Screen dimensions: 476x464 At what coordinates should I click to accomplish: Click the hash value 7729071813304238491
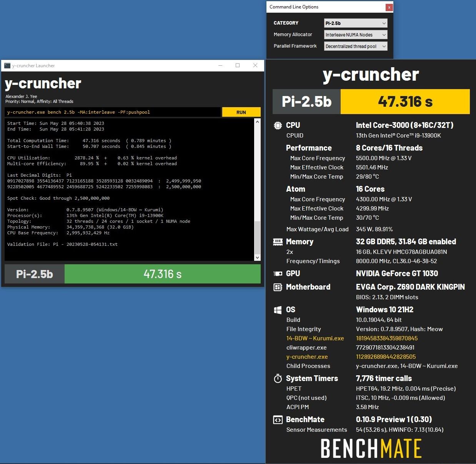tap(385, 348)
